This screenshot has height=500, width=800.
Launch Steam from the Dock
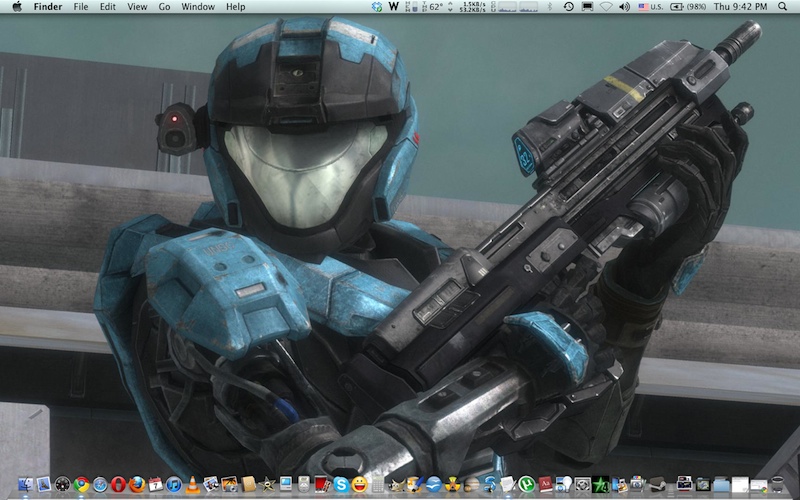click(x=657, y=484)
